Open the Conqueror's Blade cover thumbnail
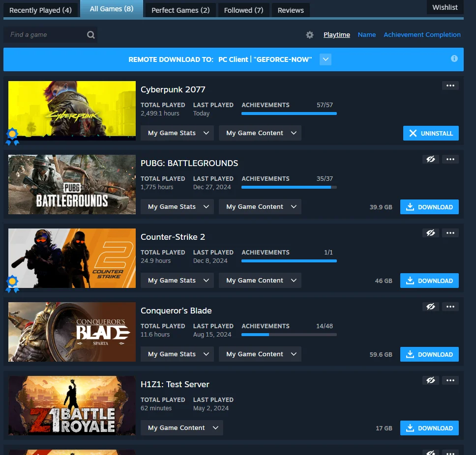Image resolution: width=476 pixels, height=455 pixels. point(72,332)
